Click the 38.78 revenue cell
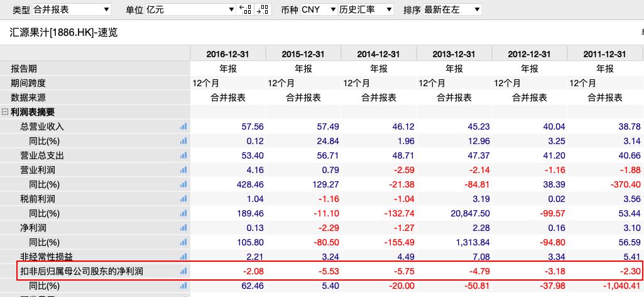 click(630, 126)
